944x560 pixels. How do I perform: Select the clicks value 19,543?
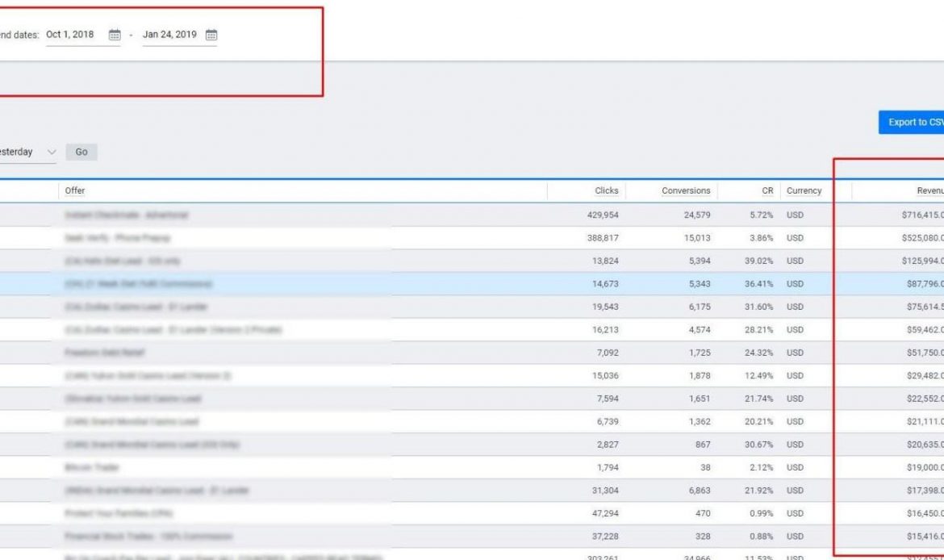605,307
